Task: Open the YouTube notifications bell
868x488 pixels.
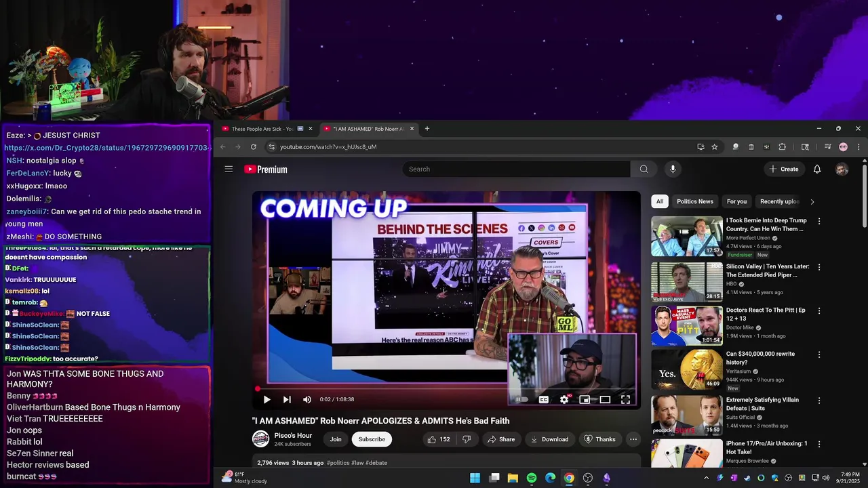Action: (817, 169)
